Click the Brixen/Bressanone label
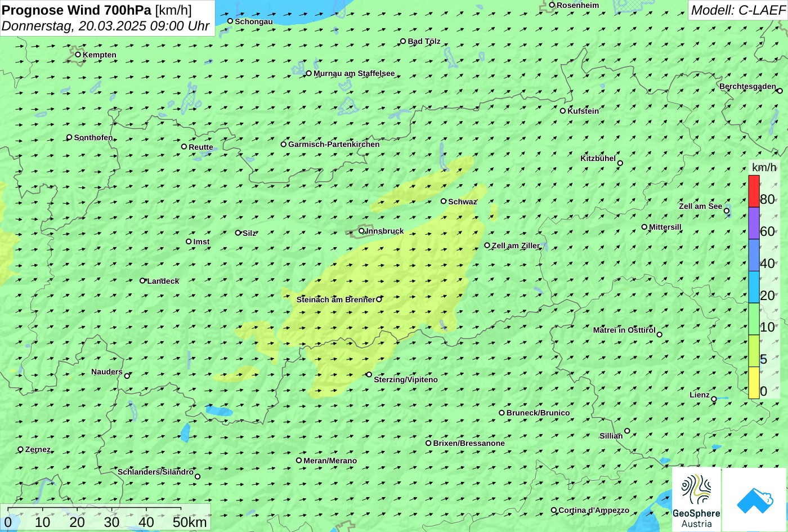This screenshot has height=532, width=788. tap(469, 443)
